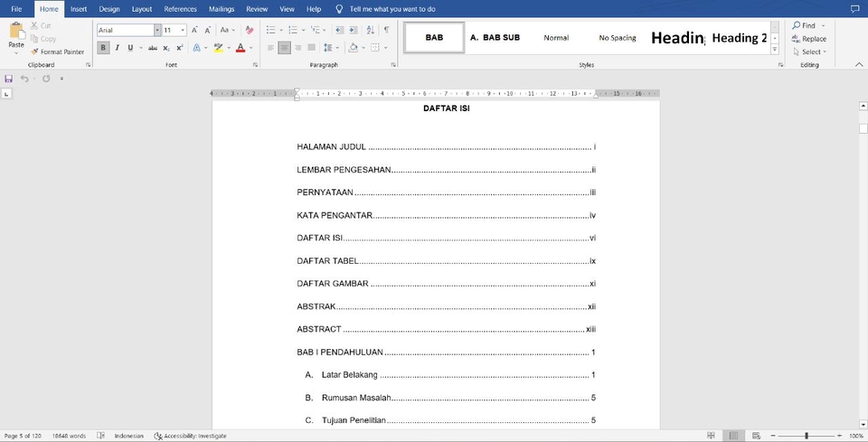Switch to Read Mode view
Viewport: 868px width, 442px height.
click(712, 436)
